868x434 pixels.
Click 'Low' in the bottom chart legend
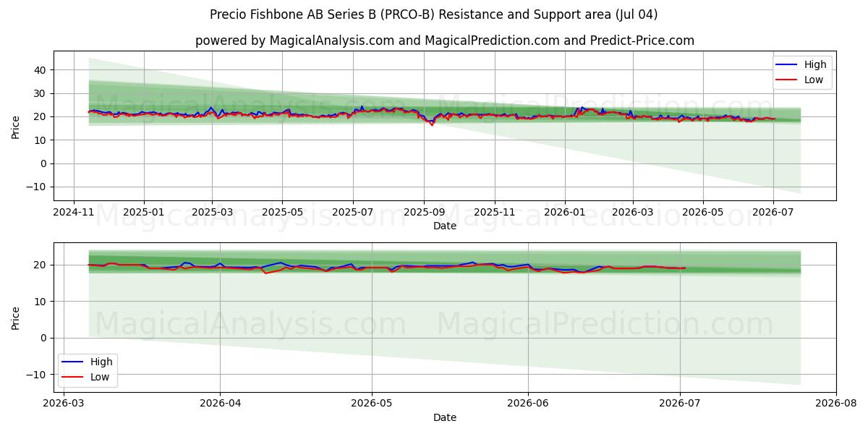[100, 377]
